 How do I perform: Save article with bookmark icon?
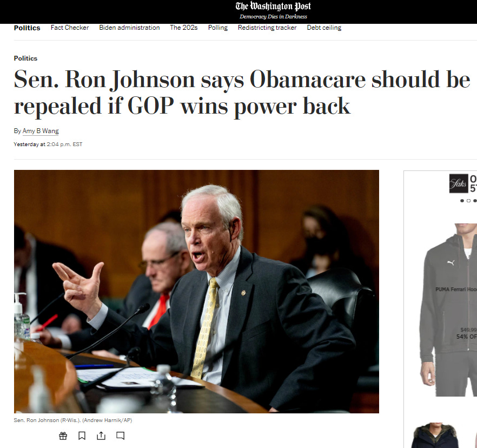tap(82, 436)
